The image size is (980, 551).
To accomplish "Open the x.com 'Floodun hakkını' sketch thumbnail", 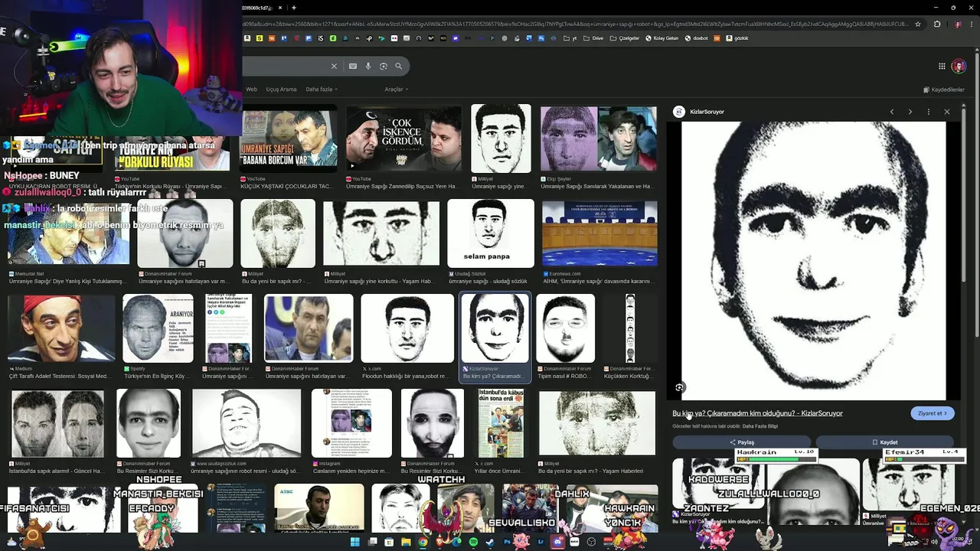I will click(407, 328).
